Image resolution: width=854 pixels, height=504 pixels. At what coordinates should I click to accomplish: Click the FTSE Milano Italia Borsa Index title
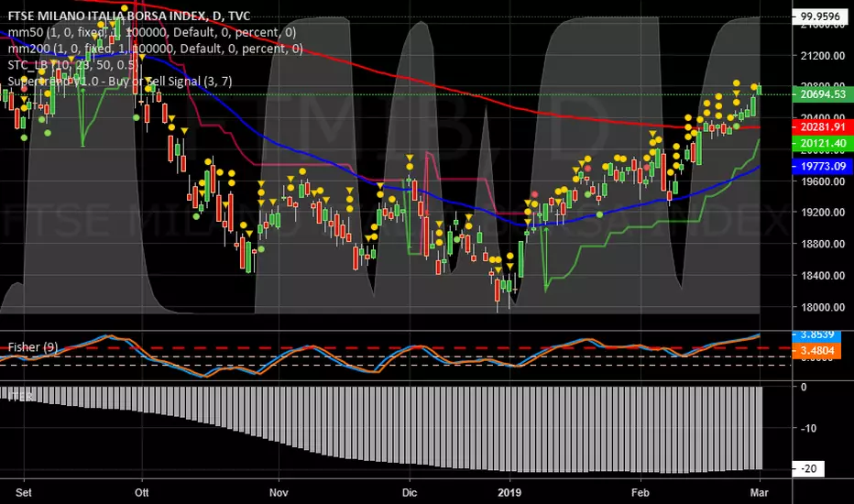[129, 16]
